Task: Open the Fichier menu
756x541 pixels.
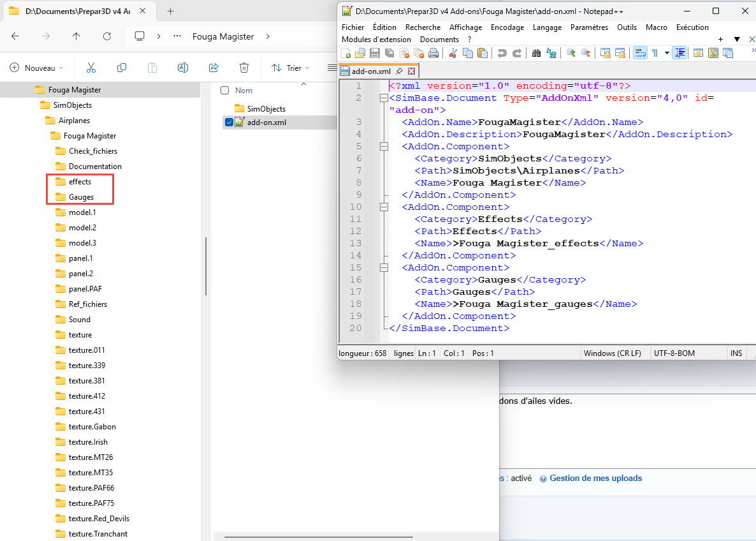Action: (353, 27)
